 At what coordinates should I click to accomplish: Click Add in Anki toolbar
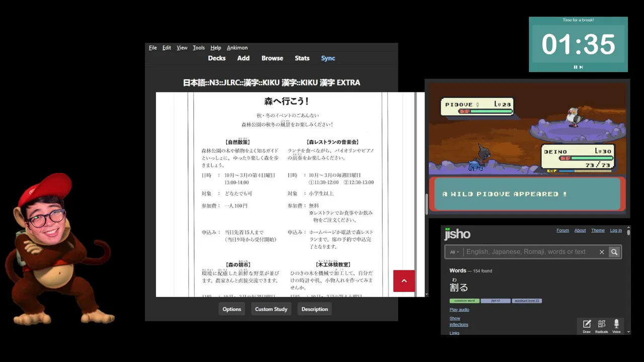pos(244,58)
